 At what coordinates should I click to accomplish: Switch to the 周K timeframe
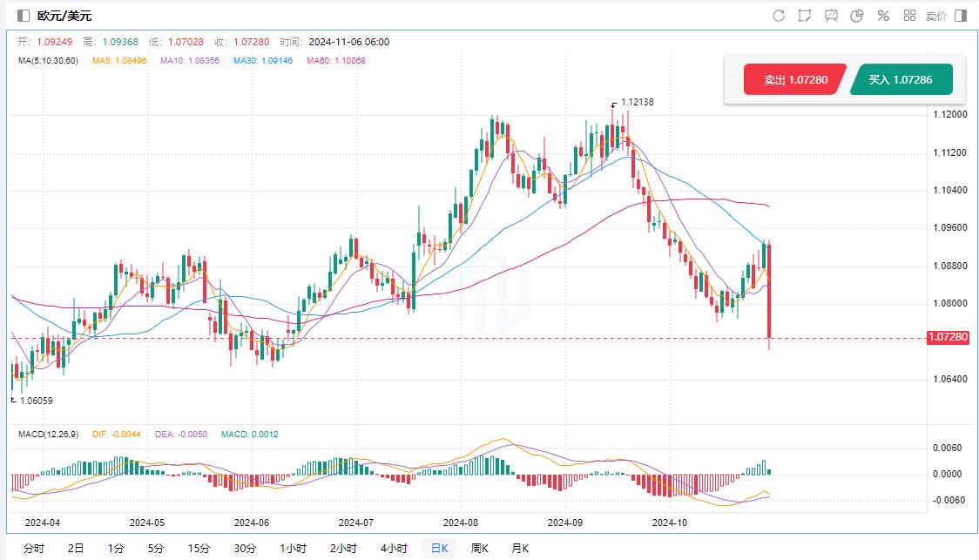[x=479, y=549]
